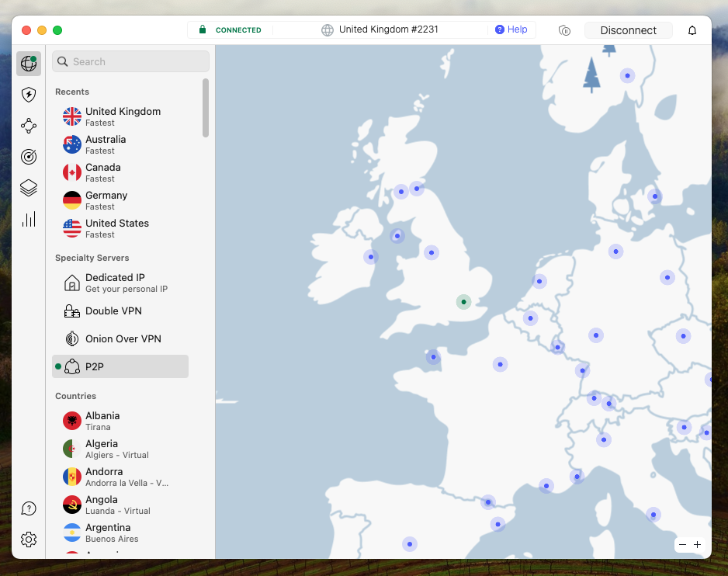The image size is (728, 576).
Task: Click the Dedicated IP house icon
Action: click(72, 283)
